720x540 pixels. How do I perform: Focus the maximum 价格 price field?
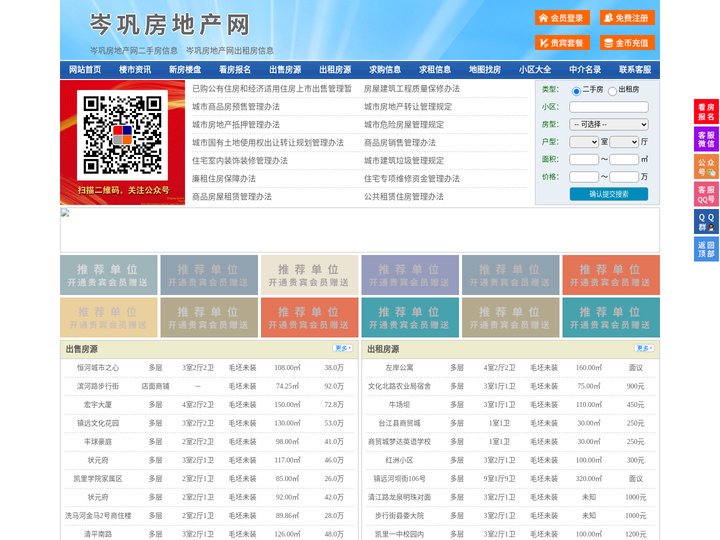click(624, 177)
